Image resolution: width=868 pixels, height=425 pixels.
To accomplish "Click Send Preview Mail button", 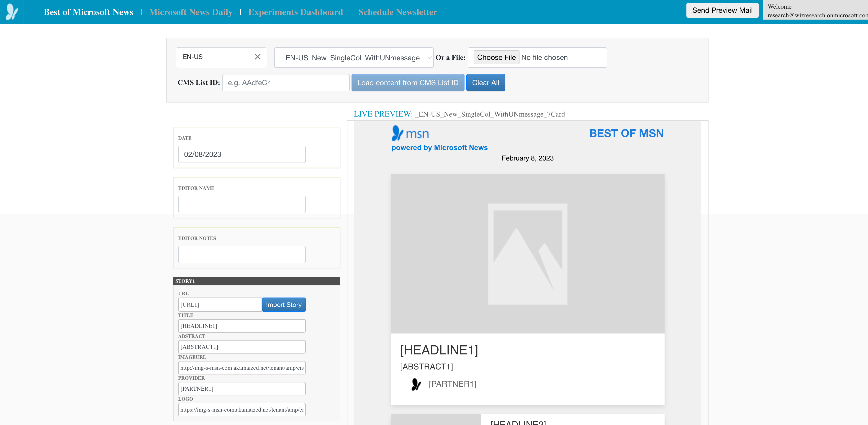I will tap(722, 10).
